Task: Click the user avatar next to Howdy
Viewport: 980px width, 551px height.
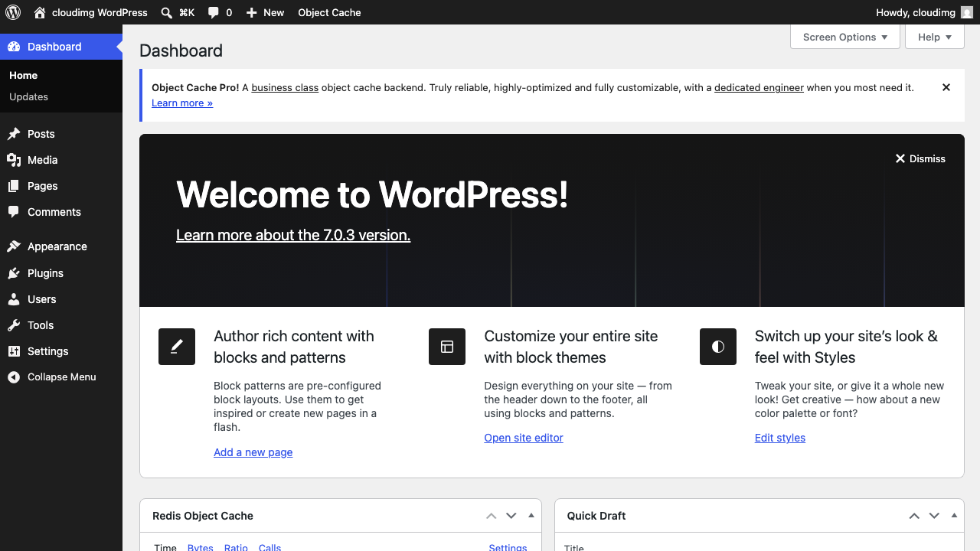Action: [967, 12]
